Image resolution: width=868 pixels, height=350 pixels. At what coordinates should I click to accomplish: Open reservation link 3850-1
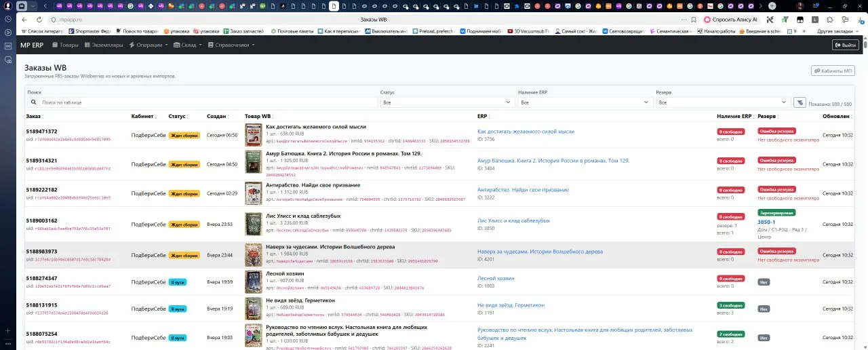point(766,222)
